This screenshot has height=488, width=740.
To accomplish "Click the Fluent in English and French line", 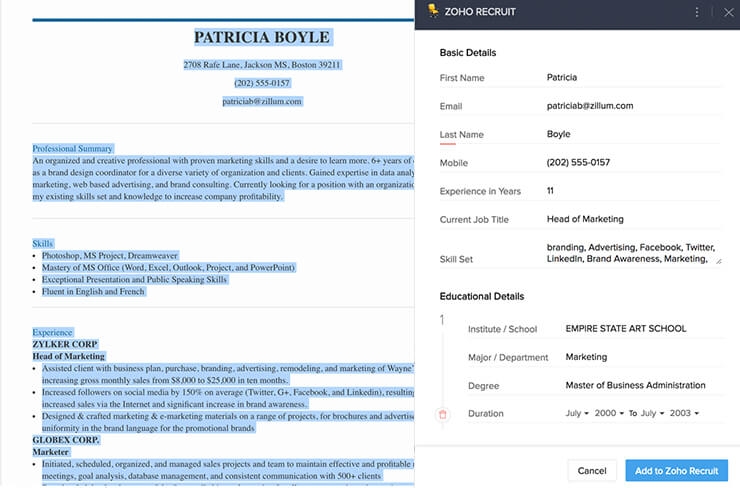I will tap(93, 292).
